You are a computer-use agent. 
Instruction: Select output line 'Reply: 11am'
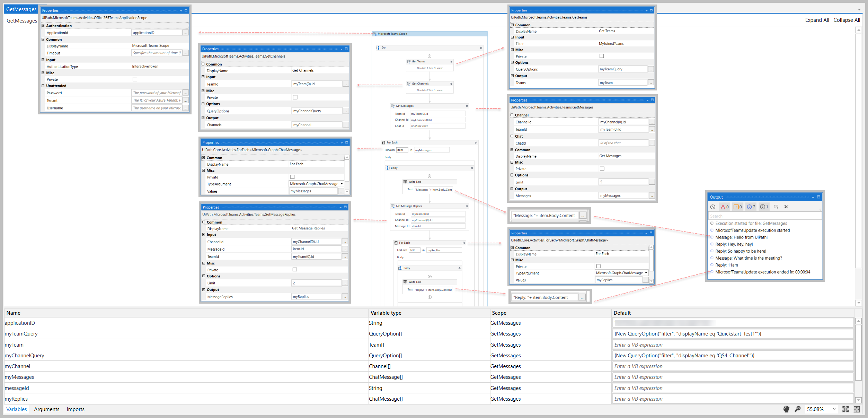727,265
